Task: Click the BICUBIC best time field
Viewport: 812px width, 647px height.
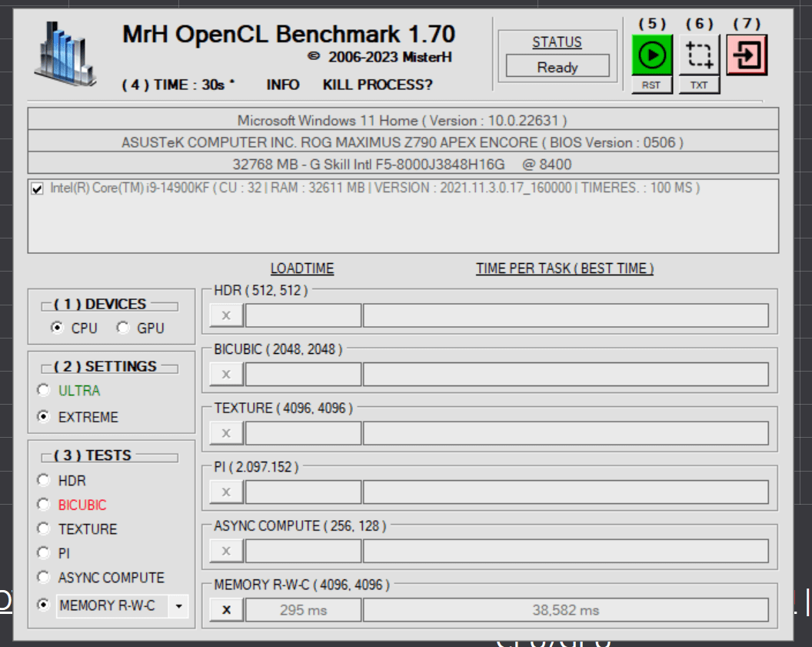Action: (x=566, y=375)
